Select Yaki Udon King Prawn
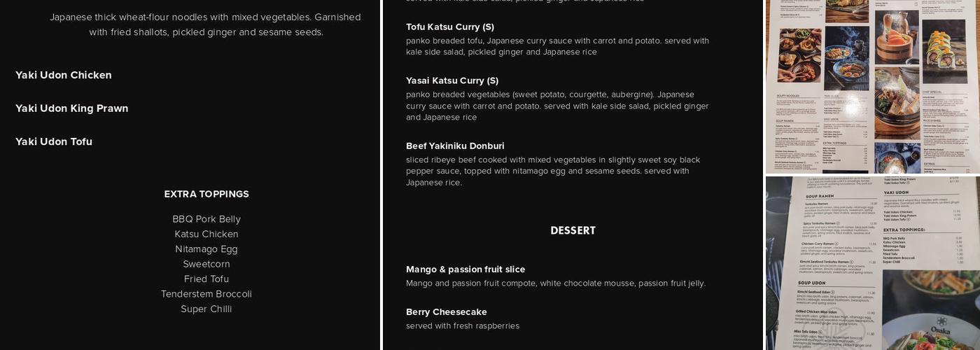The height and width of the screenshot is (350, 980). point(72,108)
